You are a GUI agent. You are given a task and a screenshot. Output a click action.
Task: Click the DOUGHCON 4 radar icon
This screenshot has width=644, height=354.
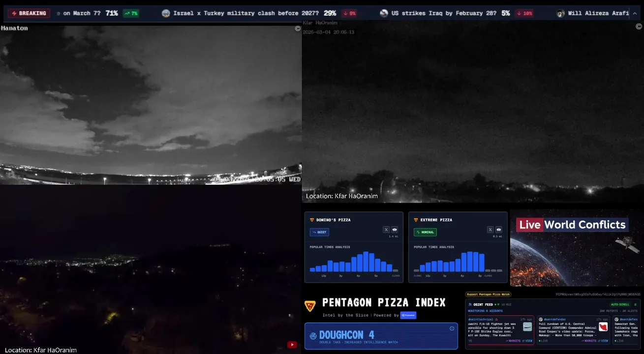313,336
